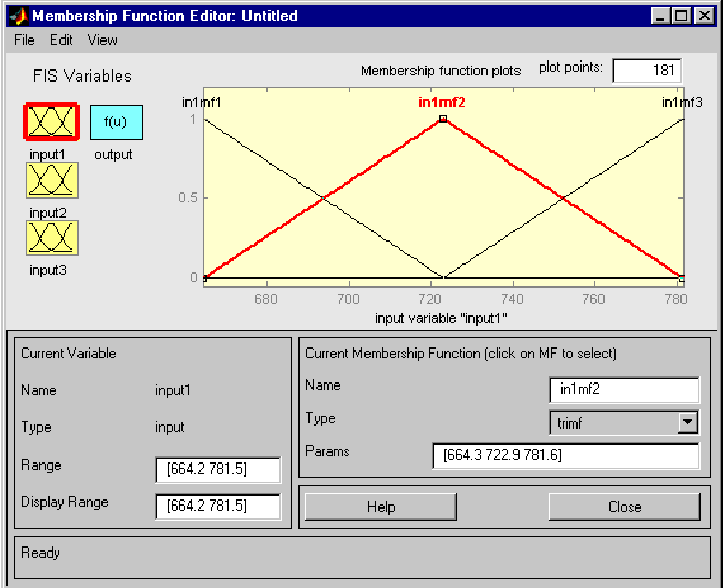Click the plot points input field
Viewport: 724px width, 588px height.
pos(647,70)
